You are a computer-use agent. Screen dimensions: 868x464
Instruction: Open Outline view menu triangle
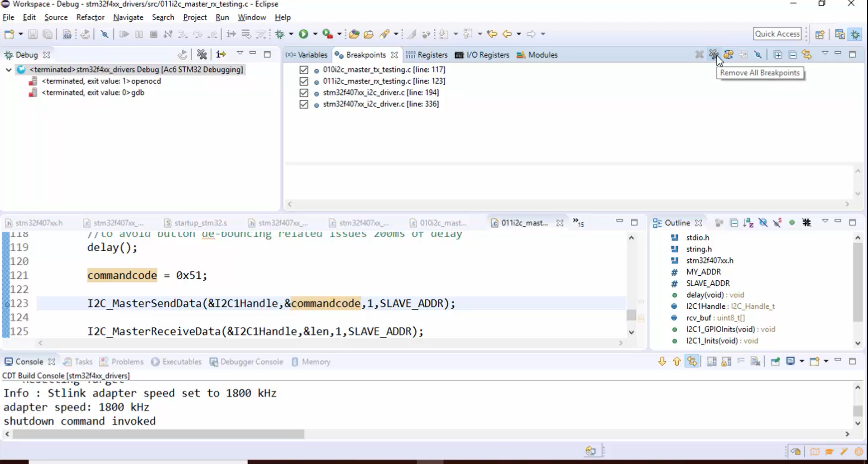[825, 222]
